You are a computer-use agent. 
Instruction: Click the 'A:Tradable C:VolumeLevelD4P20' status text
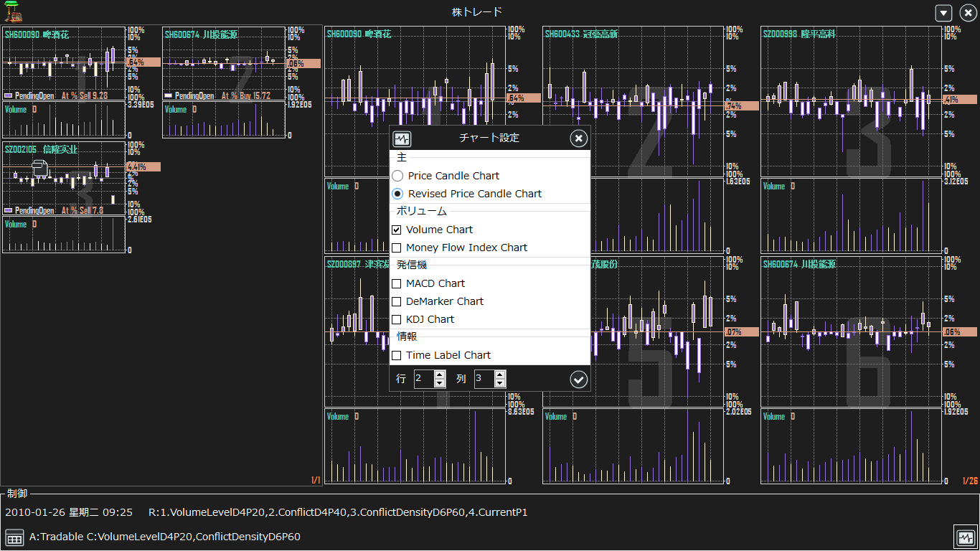[165, 537]
